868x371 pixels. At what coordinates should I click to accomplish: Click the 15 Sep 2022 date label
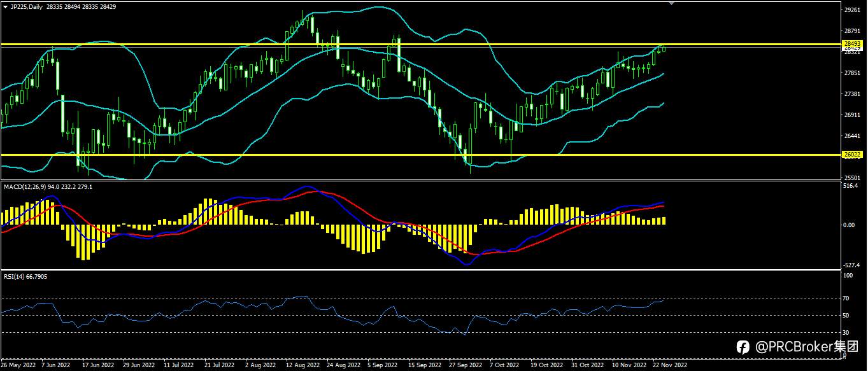[425, 366]
